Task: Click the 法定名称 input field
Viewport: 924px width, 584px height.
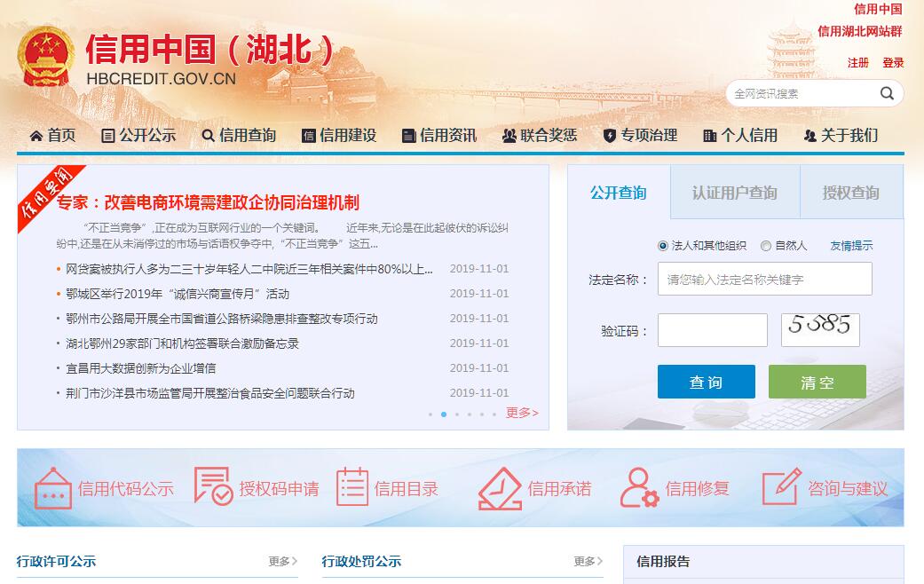Action: tap(764, 279)
